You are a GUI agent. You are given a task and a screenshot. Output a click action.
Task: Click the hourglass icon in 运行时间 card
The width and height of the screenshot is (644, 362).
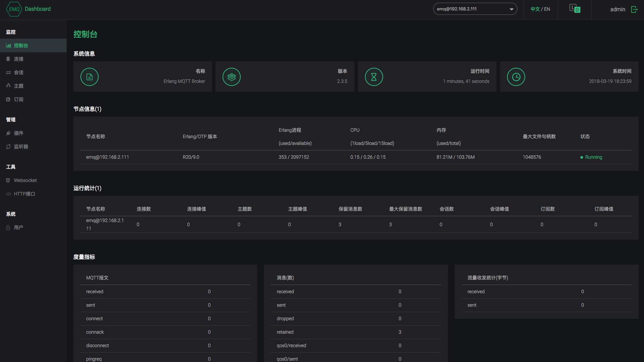pos(374,77)
